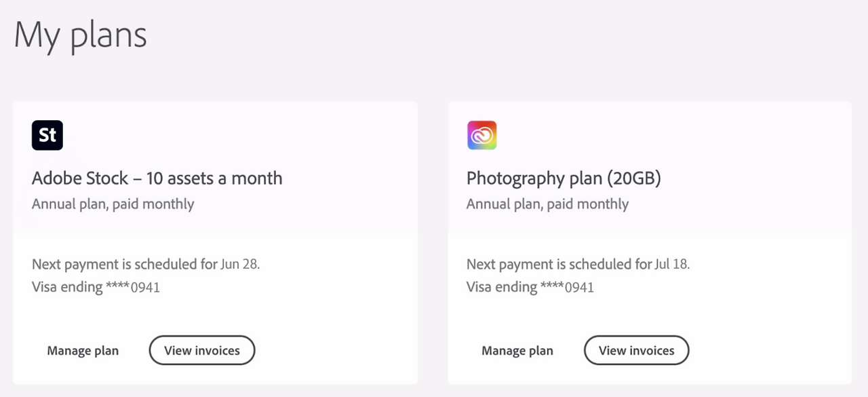Click the Adobe Stock St icon
This screenshot has height=397, width=868.
47,135
